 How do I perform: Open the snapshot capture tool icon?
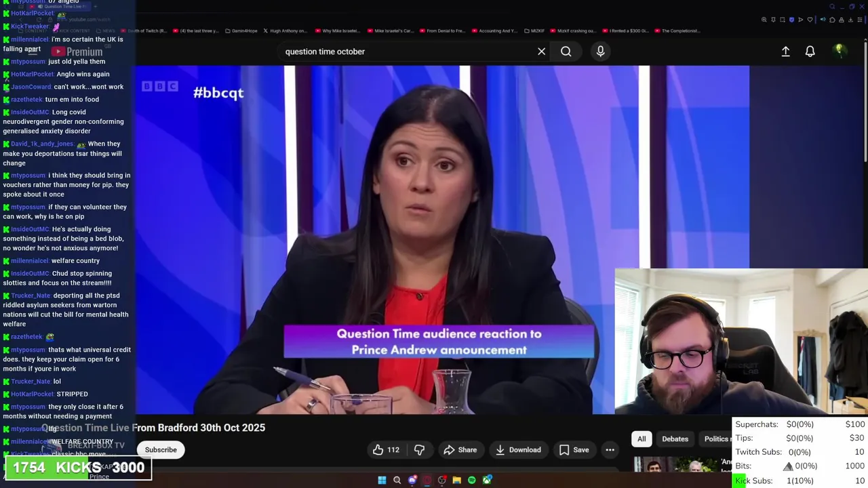[x=783, y=20]
